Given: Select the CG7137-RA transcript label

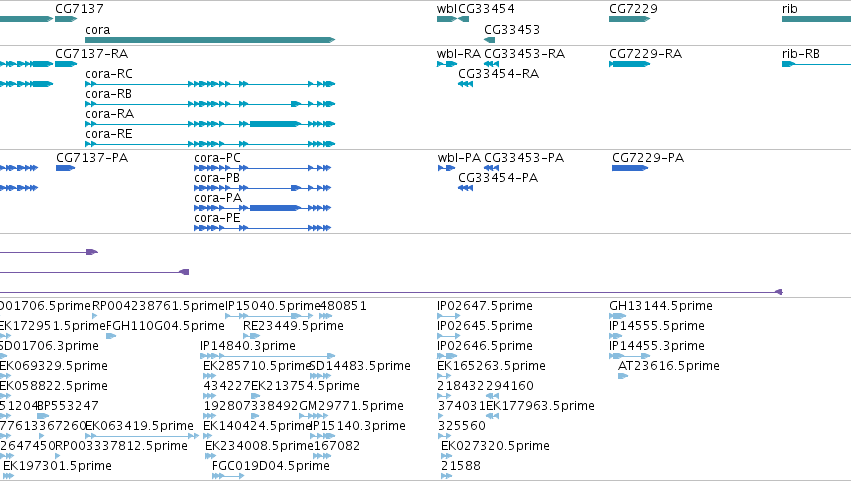Looking at the screenshot, I should pos(92,54).
